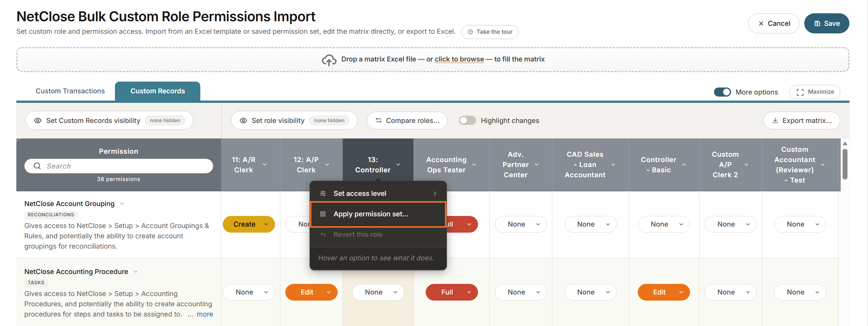Click the Save button
Image resolution: width=868 pixels, height=326 pixels.
pos(827,24)
